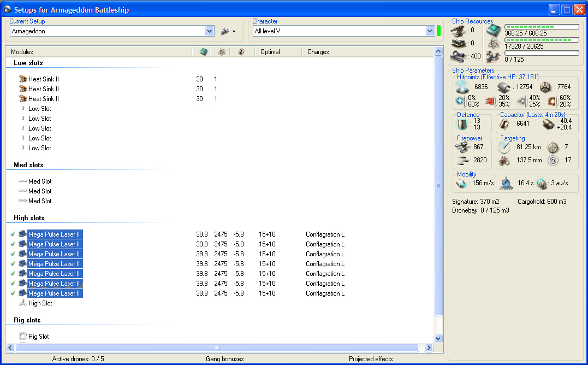Click the explosive resistance icon
The width and height of the screenshot is (588, 365).
coord(552,101)
